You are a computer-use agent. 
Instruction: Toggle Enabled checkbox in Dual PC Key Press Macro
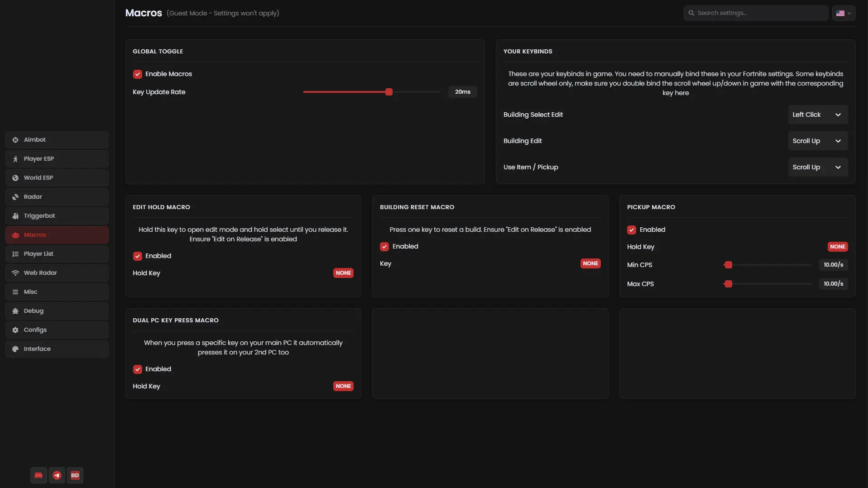[138, 369]
